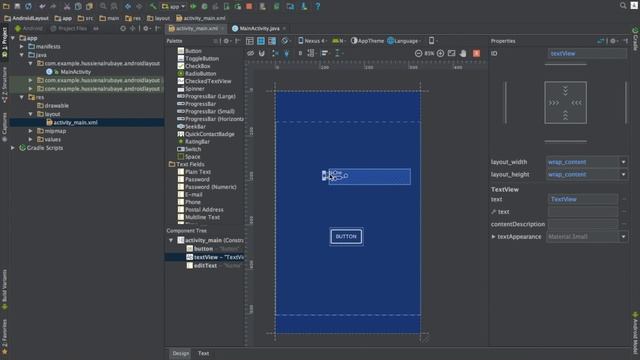Select MainActivity in project tree
640x360 pixels.
(76, 72)
